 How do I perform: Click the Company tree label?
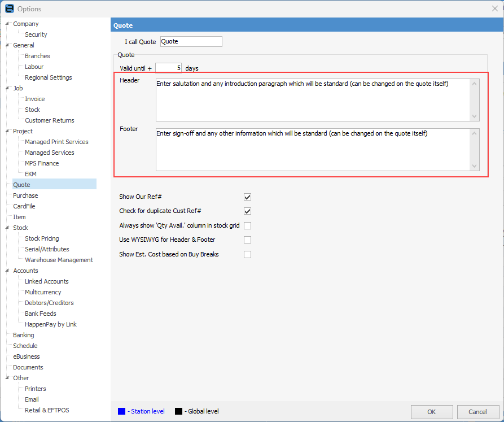coord(26,24)
